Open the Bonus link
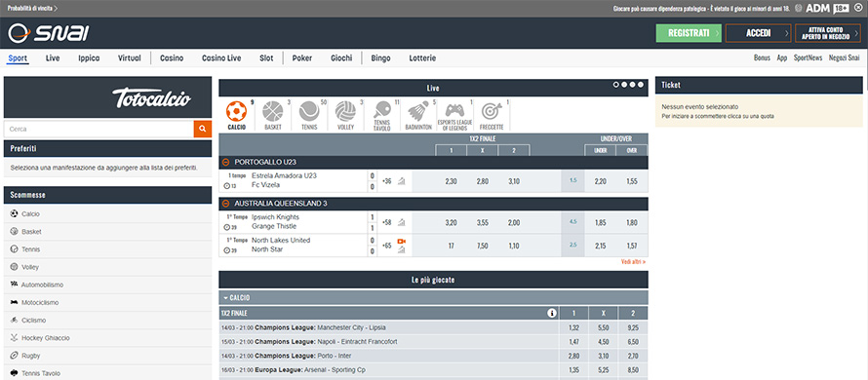The height and width of the screenshot is (380, 868). point(762,58)
